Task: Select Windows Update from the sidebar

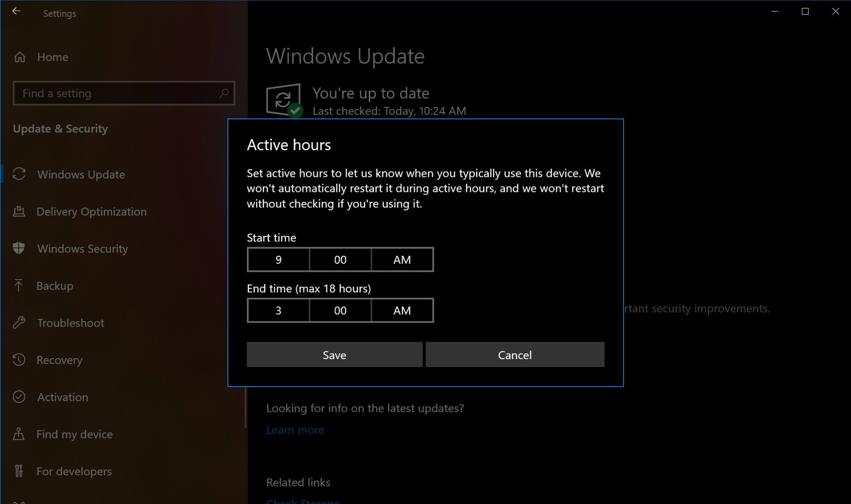Action: tap(81, 174)
